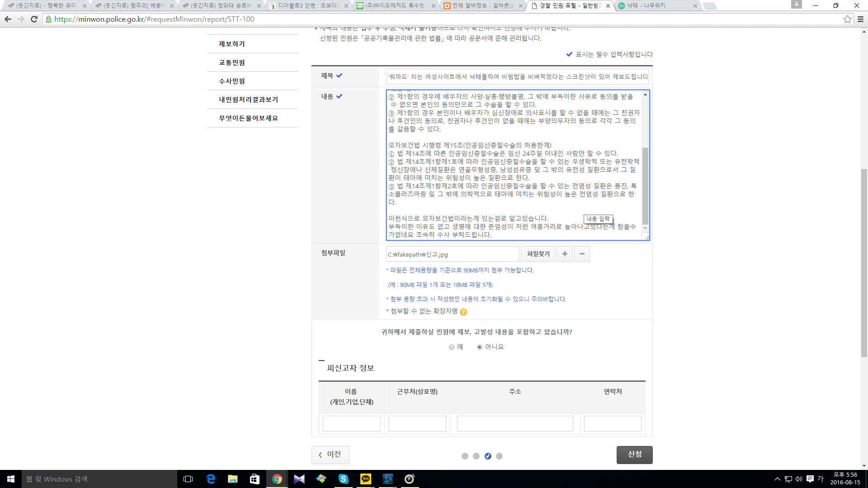
Task: Click the 피신고자 '이름' input field
Action: coord(351,423)
